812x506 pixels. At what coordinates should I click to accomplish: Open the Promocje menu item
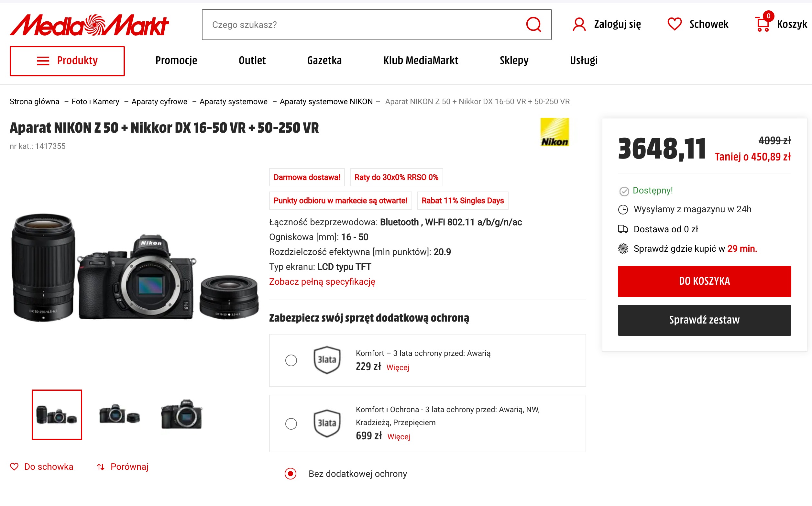click(176, 60)
